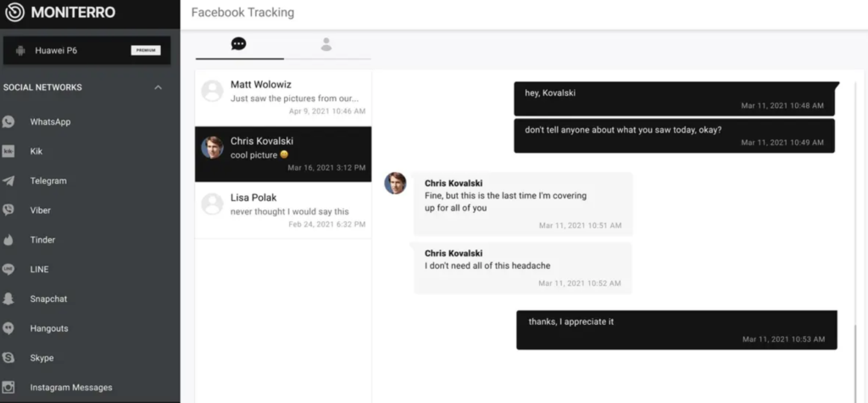Screen dimensions: 868x403
Task: Click the Moniterro logo icon
Action: (x=14, y=12)
